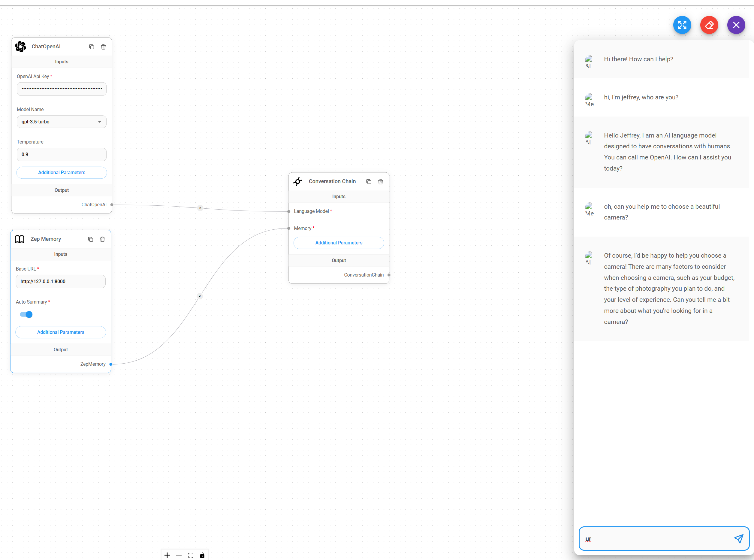Click the Temperature input field
Screen dimensions: 754x560
click(61, 155)
